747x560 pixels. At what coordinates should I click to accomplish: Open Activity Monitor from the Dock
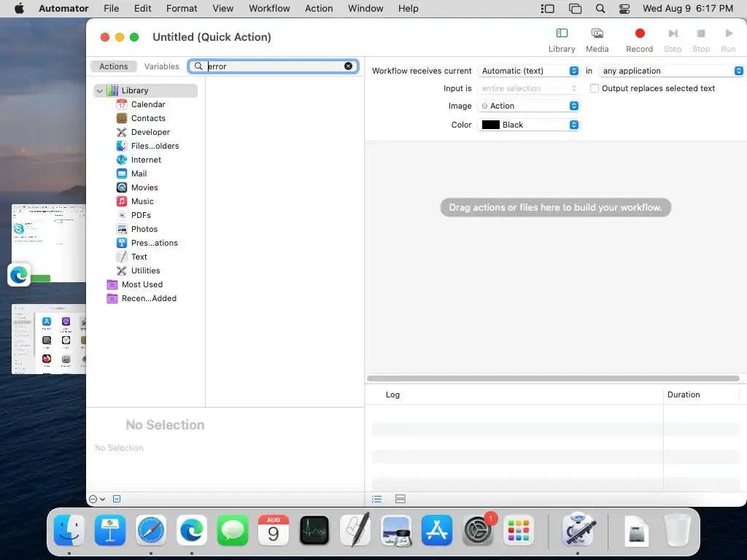314,530
